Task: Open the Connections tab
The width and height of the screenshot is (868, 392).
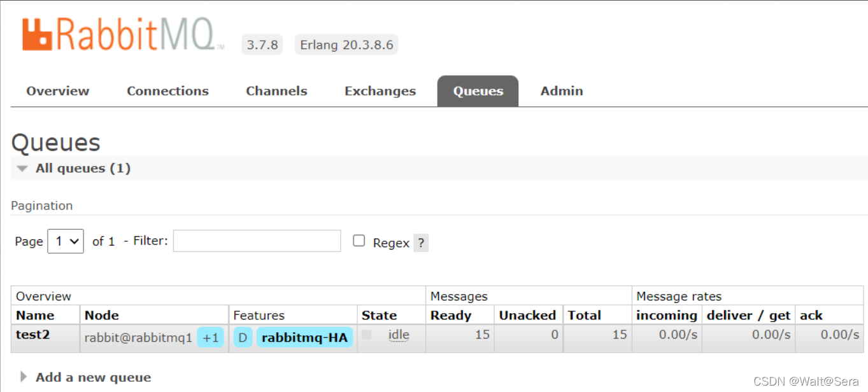Action: [167, 91]
